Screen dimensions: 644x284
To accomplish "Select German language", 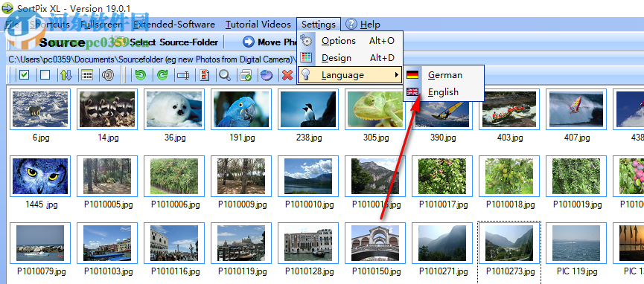I will [x=444, y=74].
